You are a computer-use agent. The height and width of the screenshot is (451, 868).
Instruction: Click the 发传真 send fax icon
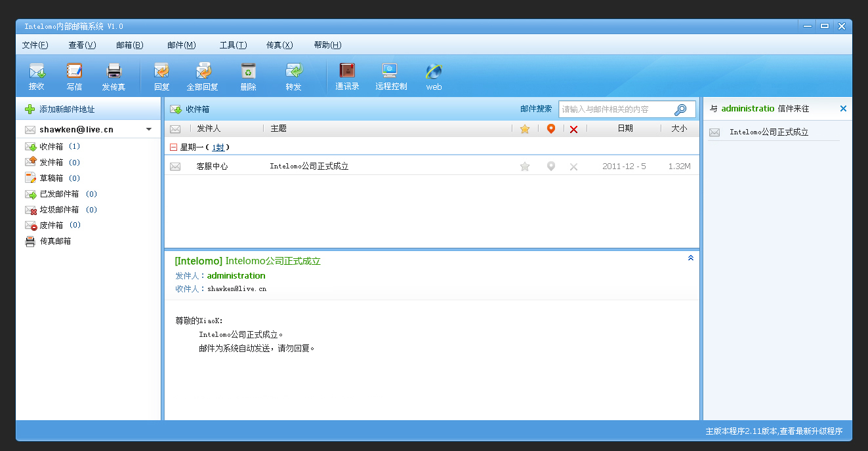(x=114, y=71)
